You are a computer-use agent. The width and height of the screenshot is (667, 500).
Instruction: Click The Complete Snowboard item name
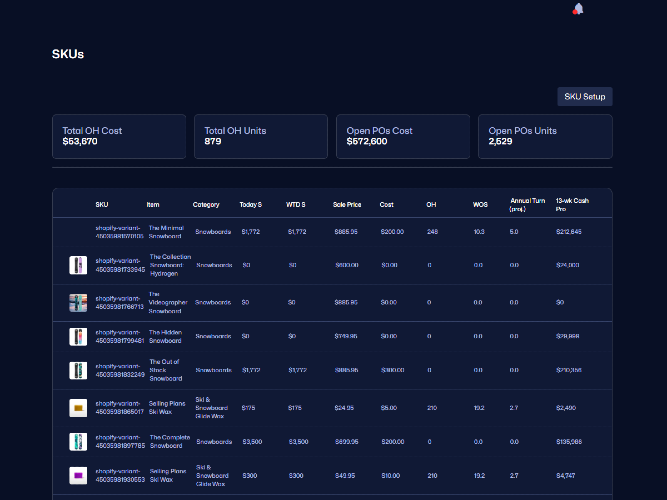pyautogui.click(x=170, y=442)
